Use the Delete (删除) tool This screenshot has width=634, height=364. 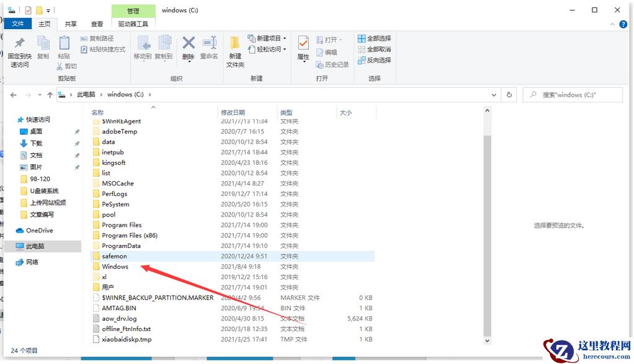(x=189, y=48)
